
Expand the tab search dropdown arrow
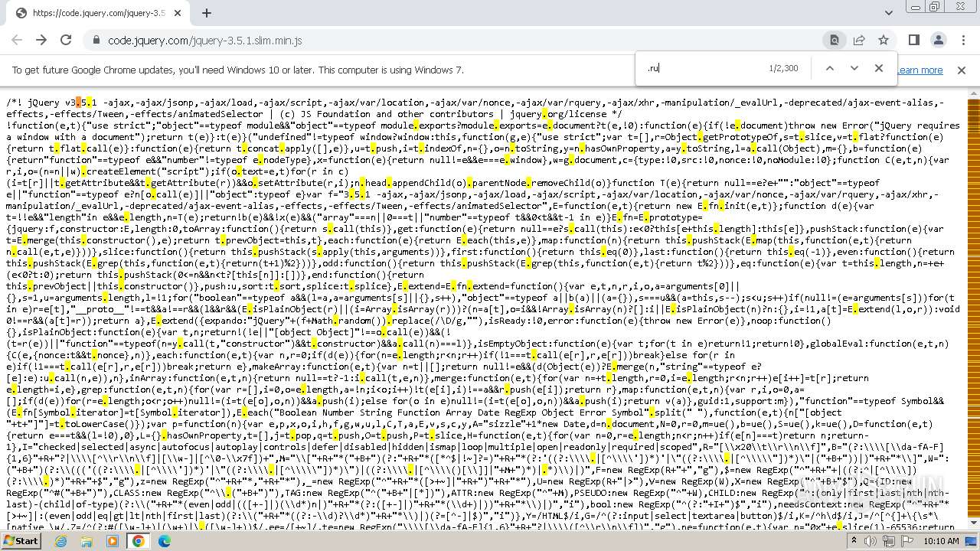point(888,13)
